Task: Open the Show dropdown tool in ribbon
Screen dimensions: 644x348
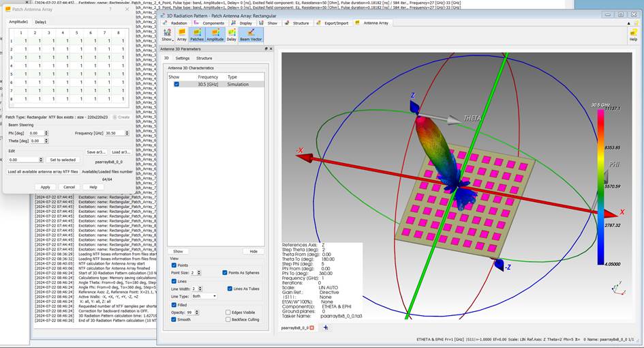Action: [x=167, y=35]
